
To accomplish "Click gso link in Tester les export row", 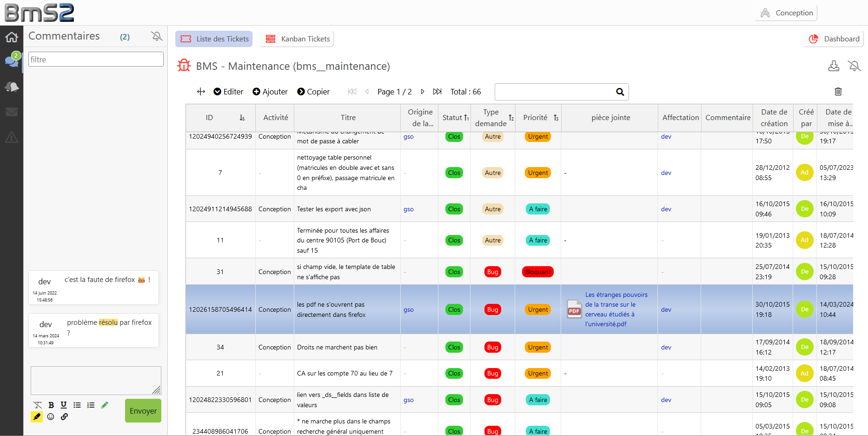I will (409, 209).
